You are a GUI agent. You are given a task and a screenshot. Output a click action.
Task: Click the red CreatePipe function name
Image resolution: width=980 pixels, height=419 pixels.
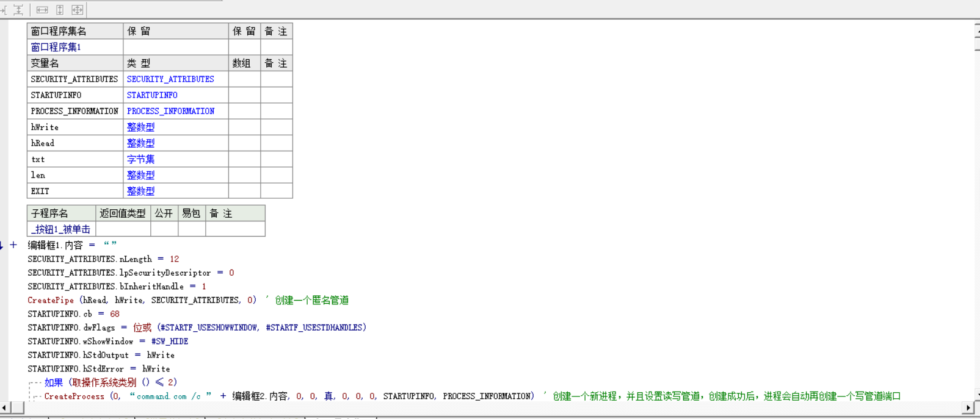(x=51, y=300)
